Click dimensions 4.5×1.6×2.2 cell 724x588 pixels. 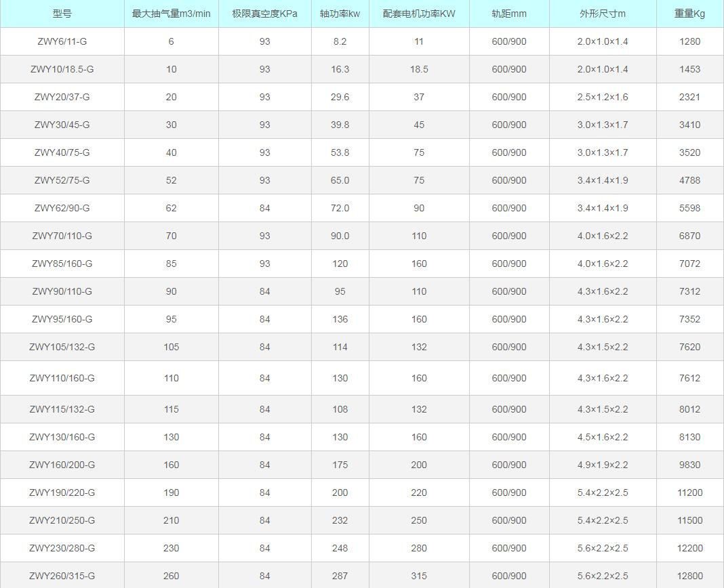(x=603, y=437)
